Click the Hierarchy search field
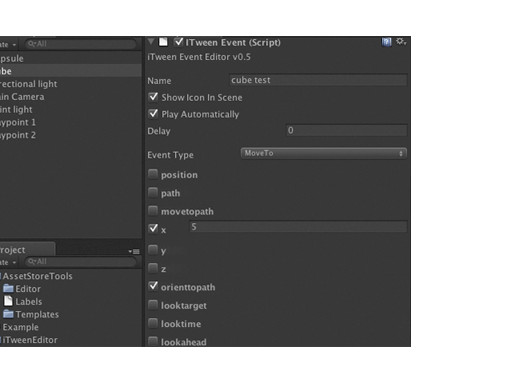The width and height of the screenshot is (516, 389). tap(80, 44)
